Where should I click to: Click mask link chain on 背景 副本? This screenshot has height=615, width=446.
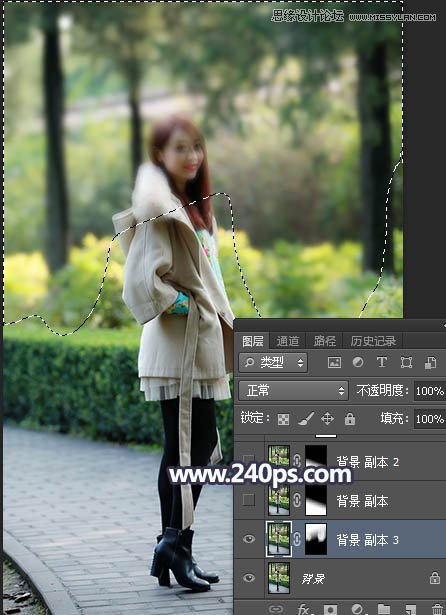pyautogui.click(x=297, y=500)
